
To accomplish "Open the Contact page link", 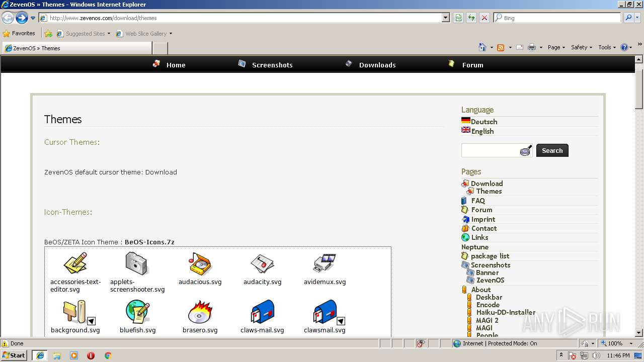I will pyautogui.click(x=484, y=228).
